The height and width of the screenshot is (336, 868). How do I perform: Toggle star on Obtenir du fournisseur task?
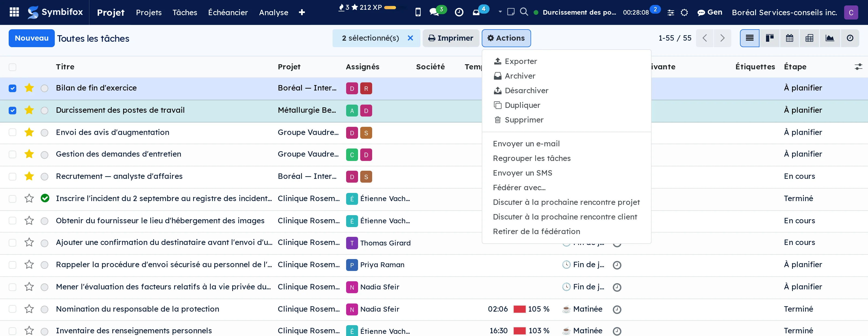29,221
